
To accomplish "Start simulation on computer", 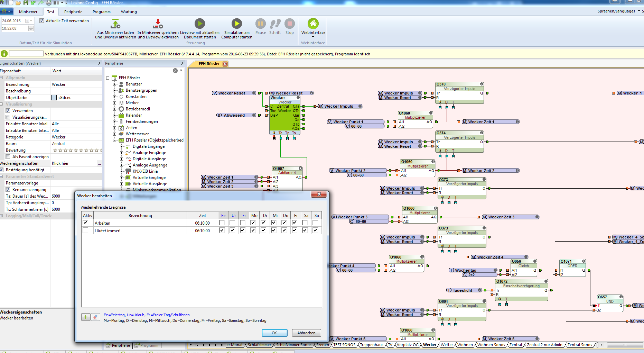I will [236, 24].
